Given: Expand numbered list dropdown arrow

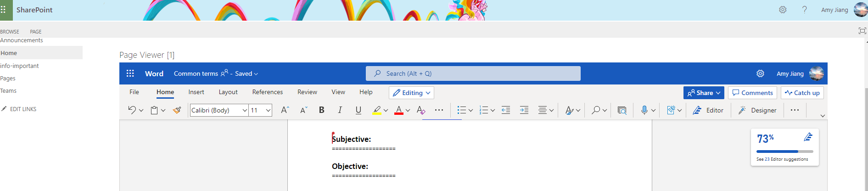Looking at the screenshot, I should (493, 111).
